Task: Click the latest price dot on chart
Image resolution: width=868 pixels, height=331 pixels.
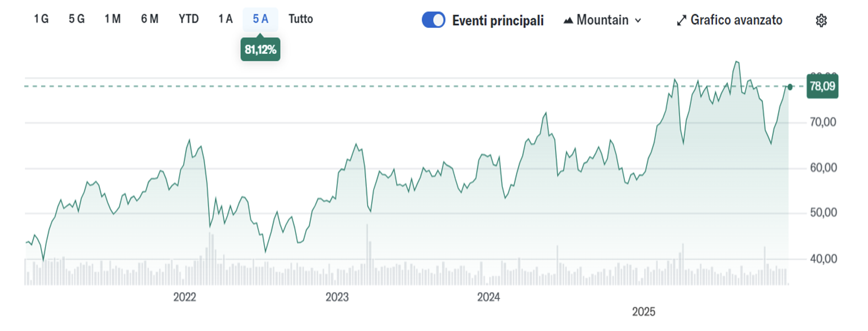Action: click(790, 87)
